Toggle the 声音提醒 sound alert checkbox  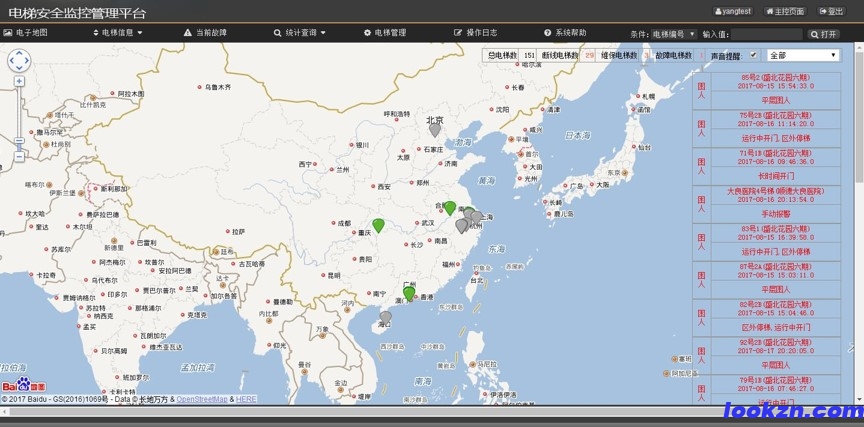(754, 55)
